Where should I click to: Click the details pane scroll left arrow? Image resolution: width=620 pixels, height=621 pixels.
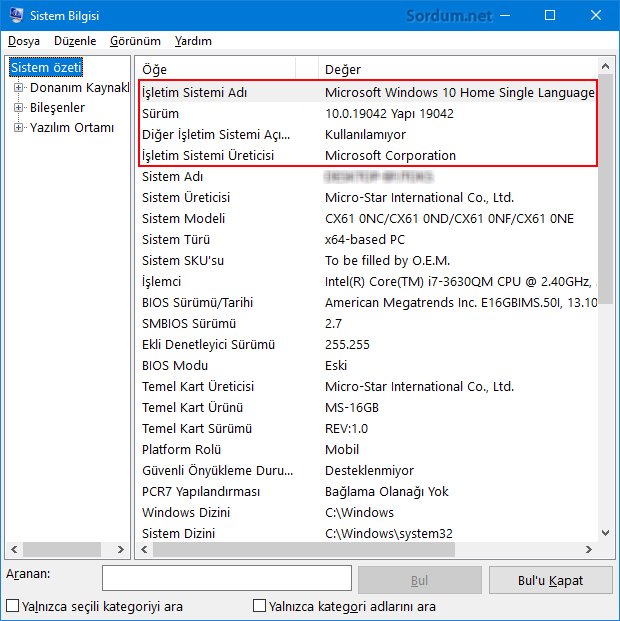point(145,549)
